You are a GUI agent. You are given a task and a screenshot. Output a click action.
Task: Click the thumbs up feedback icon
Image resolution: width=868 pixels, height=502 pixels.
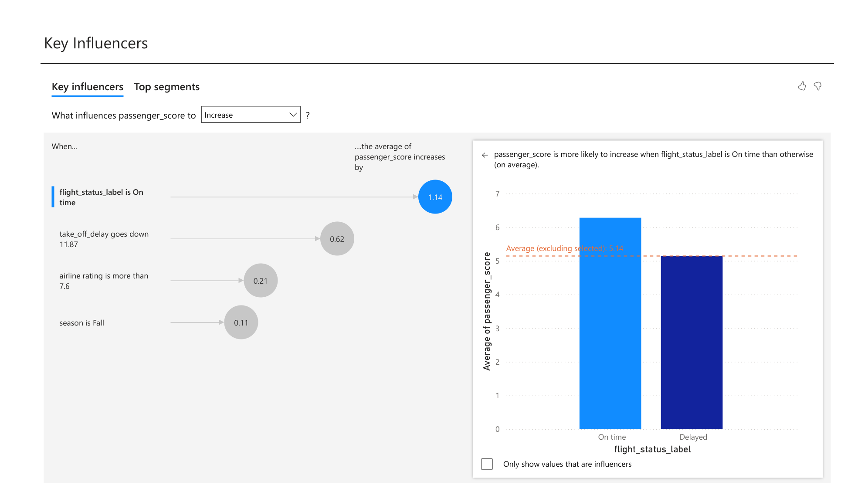(x=802, y=86)
